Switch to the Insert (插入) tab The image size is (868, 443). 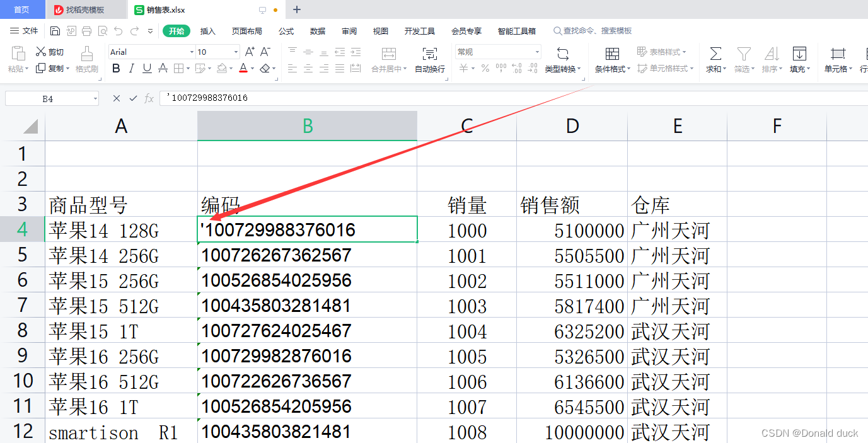[x=208, y=31]
